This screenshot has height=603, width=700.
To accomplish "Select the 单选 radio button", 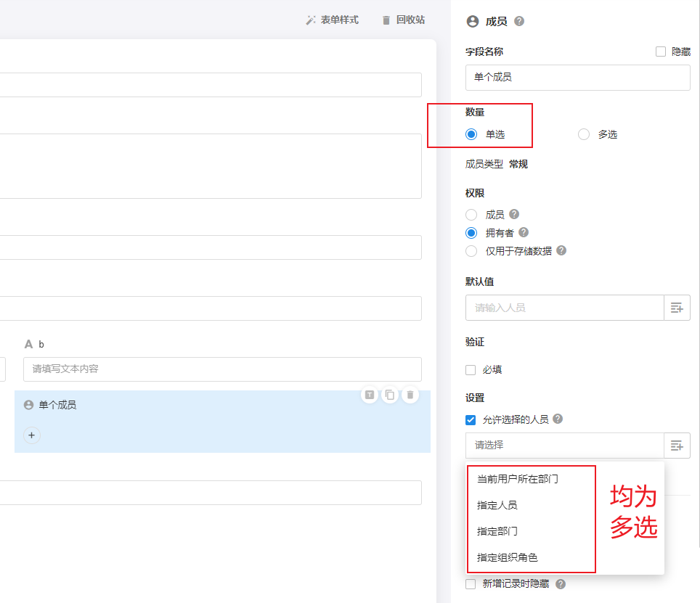I will click(x=471, y=134).
